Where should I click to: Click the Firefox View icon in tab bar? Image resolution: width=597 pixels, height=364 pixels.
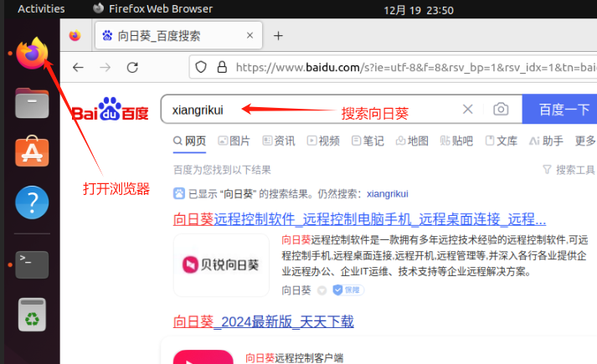[75, 36]
